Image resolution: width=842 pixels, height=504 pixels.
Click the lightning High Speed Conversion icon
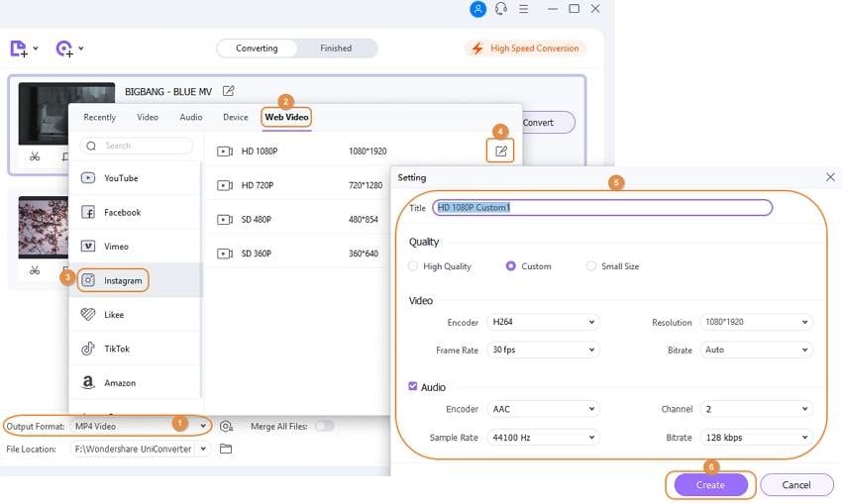476,49
